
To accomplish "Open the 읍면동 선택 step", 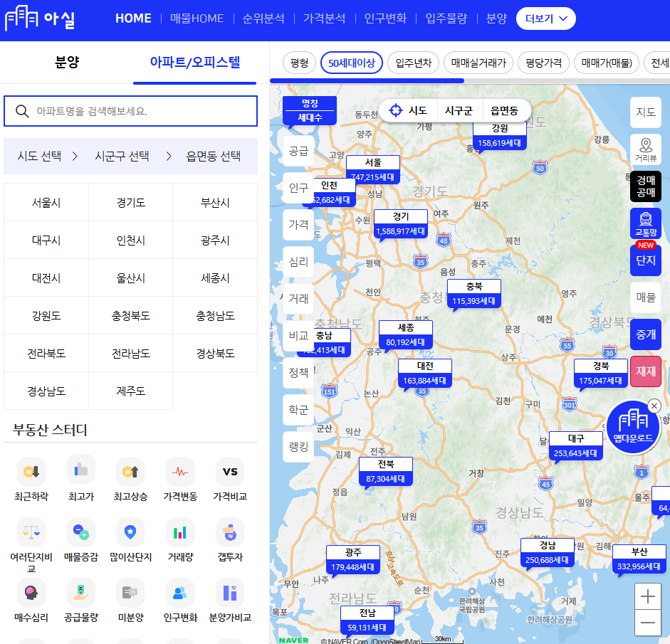I will (213, 156).
